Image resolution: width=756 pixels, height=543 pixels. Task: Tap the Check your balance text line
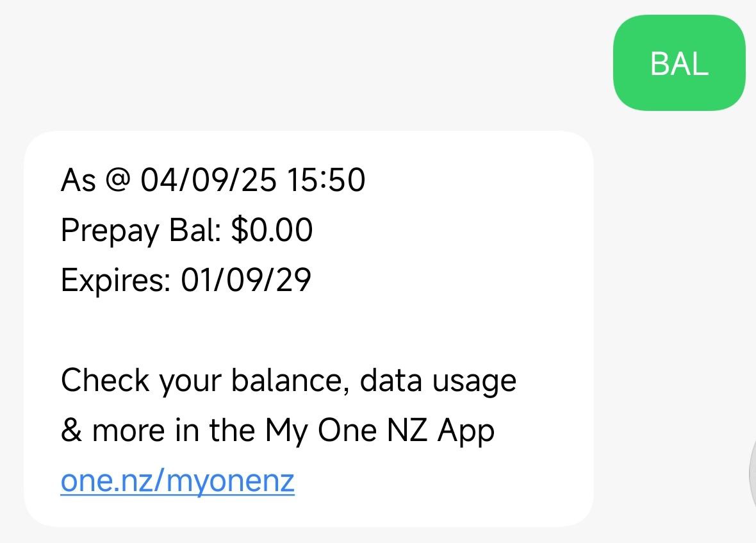click(x=288, y=380)
